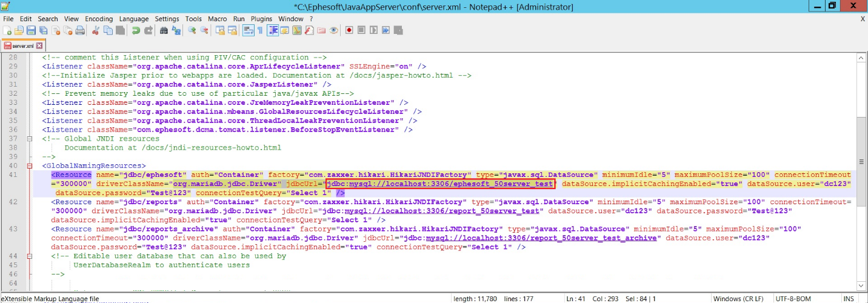Stop macro recording icon
Screen dimensions: 868x303
361,30
